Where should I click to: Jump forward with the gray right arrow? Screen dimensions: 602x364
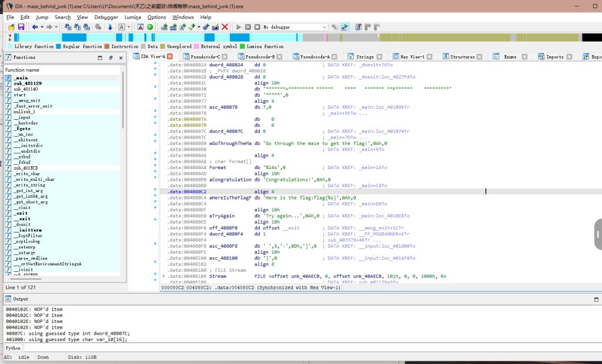49,27
